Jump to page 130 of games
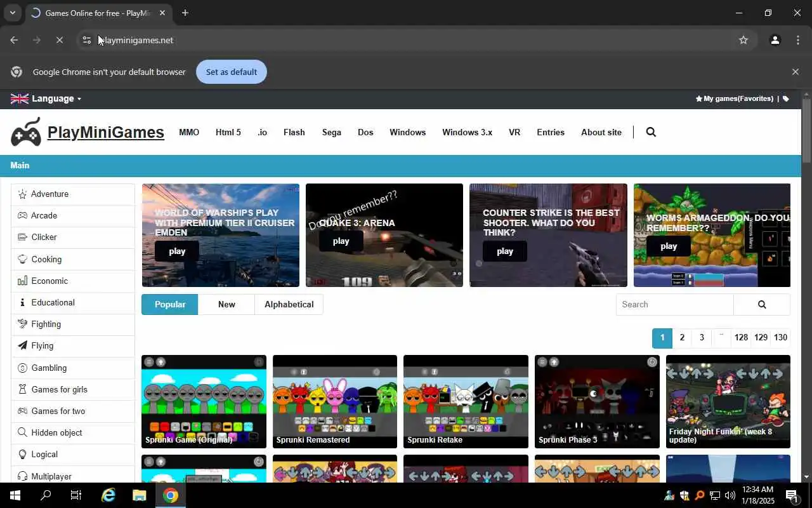This screenshot has height=508, width=812. [780, 338]
